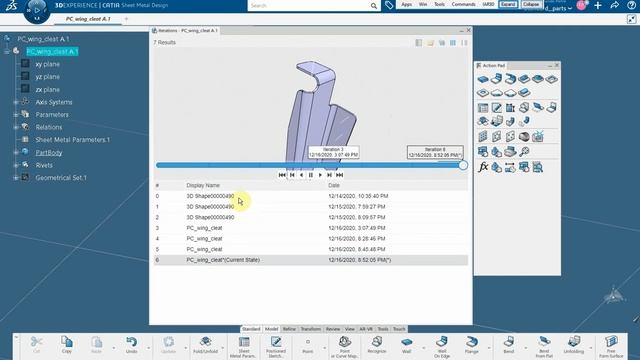This screenshot has height=360, width=640.
Task: Open Positioned Sketch tool
Action: tap(276, 347)
